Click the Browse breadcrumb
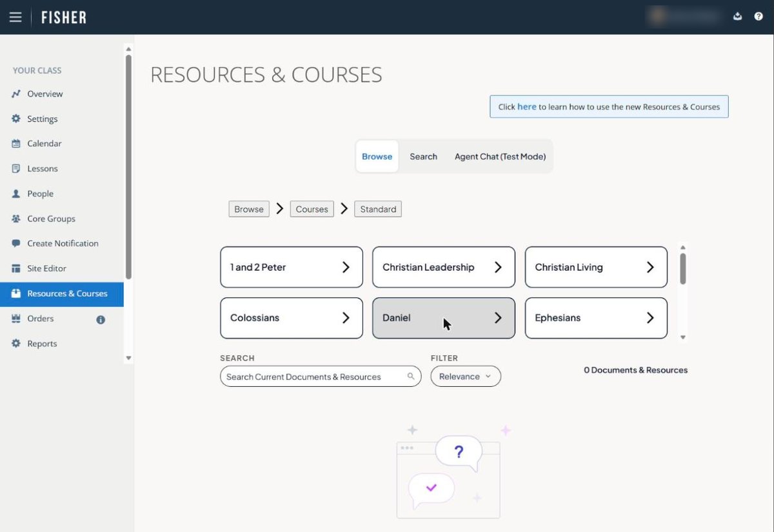 point(249,209)
